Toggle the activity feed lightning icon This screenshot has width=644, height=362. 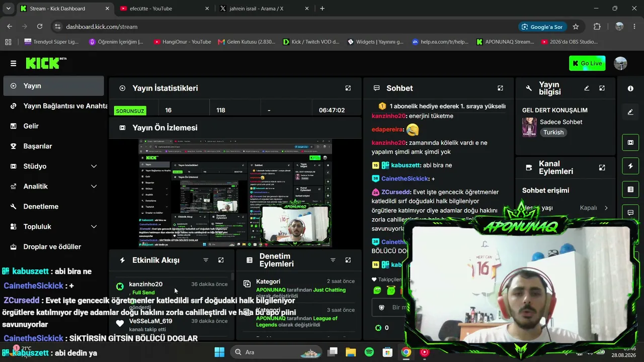point(630,166)
